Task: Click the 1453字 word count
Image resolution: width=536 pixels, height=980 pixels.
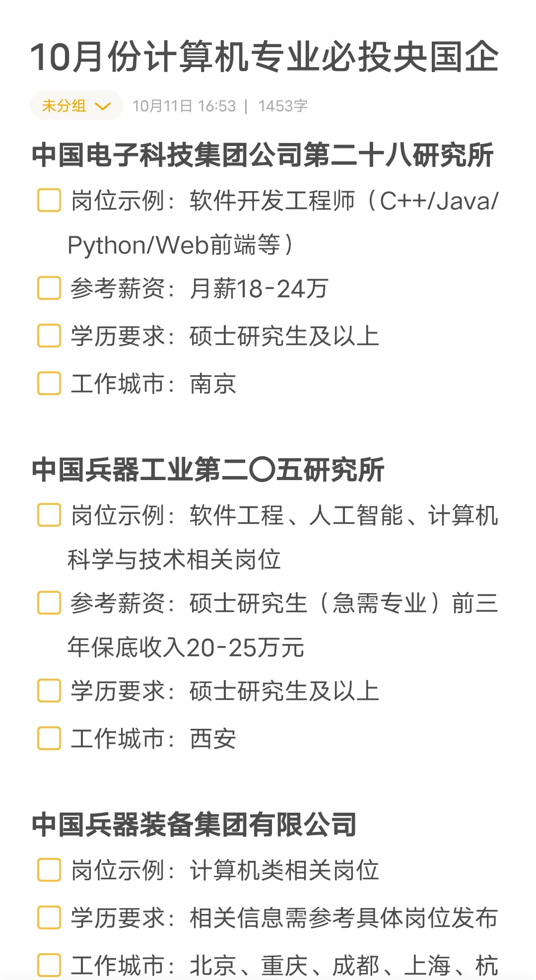Action: click(283, 106)
